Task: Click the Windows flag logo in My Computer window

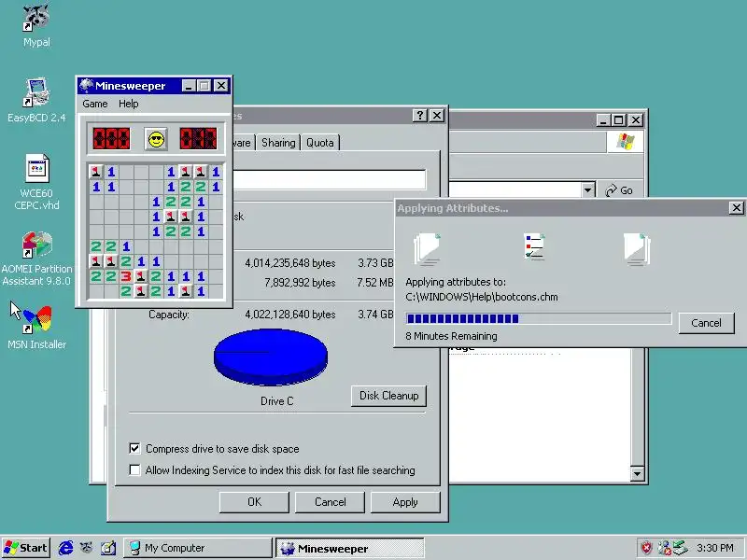Action: [x=625, y=142]
